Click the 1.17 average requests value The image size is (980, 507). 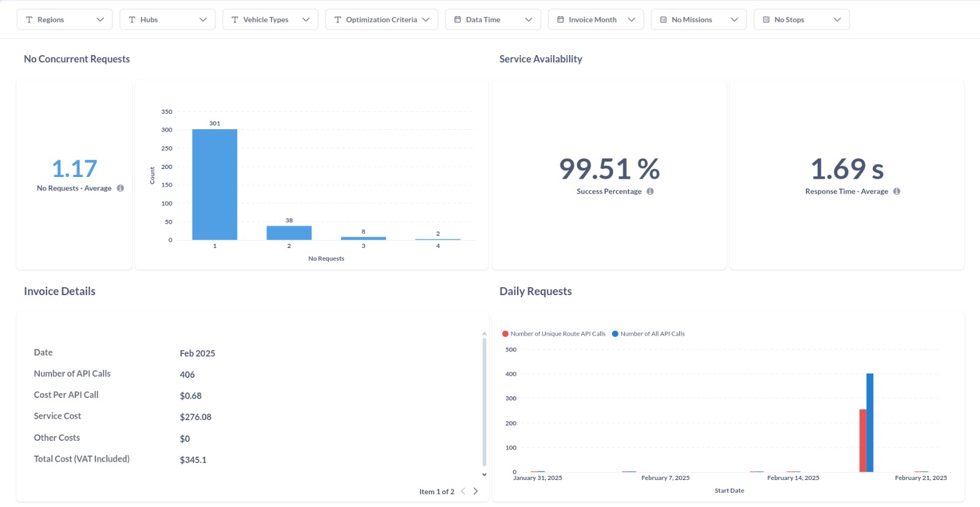coord(74,168)
